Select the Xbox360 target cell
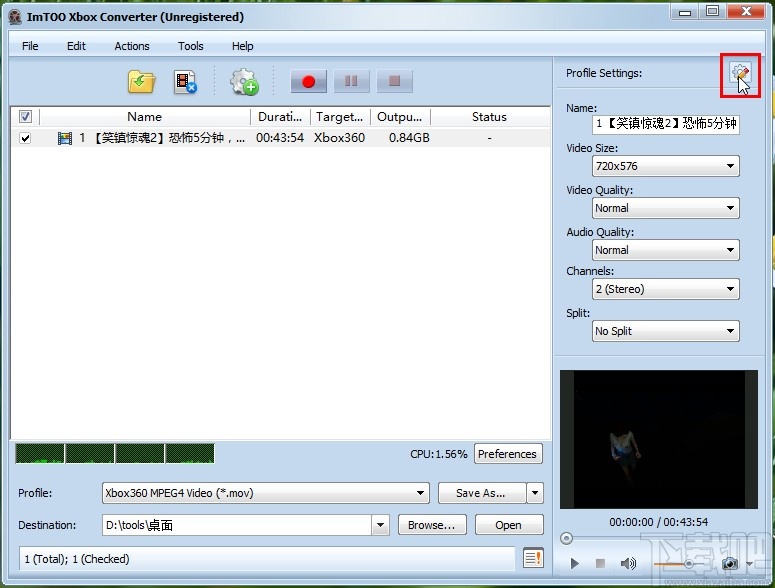Viewport: 775px width, 588px height. tap(339, 138)
